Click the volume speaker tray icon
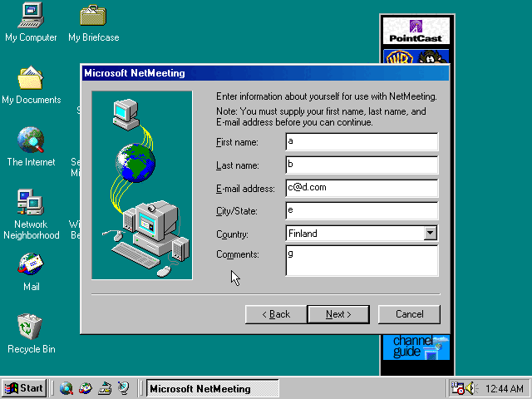Viewport: 532px width, 399px height. pos(470,388)
